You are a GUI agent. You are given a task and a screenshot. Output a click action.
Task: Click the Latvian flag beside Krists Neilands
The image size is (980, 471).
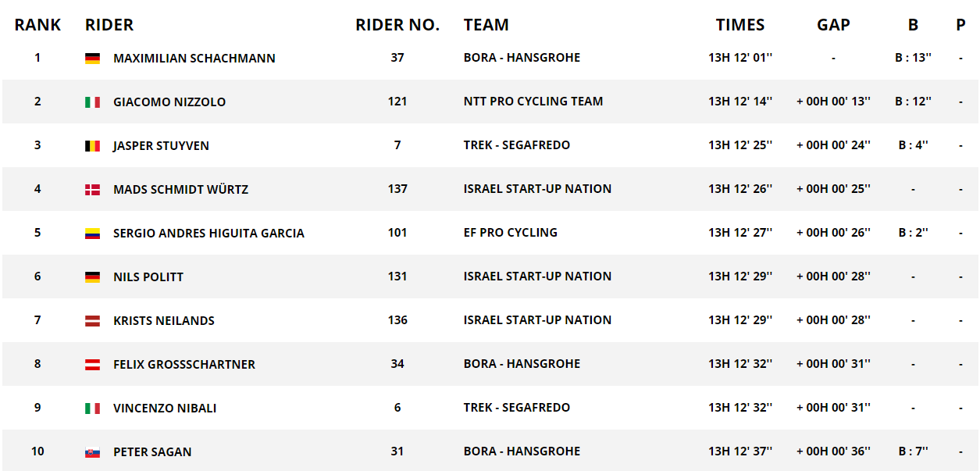(92, 320)
